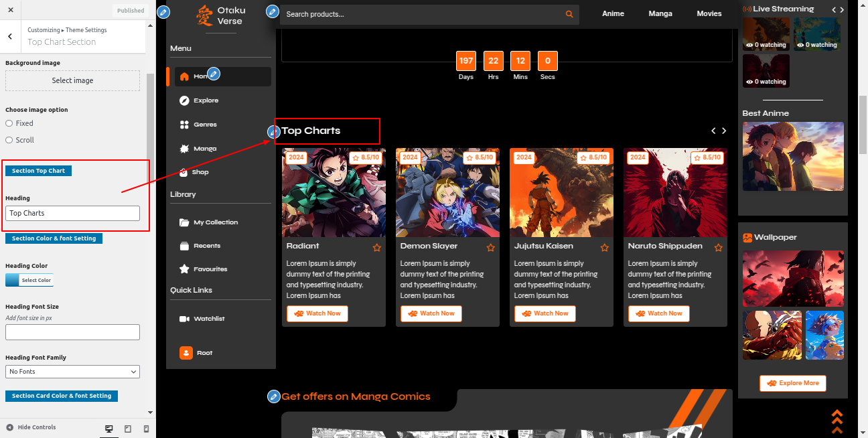The image size is (868, 438).
Task: Click edit pencil beside Top Charts heading
Action: pos(273,131)
